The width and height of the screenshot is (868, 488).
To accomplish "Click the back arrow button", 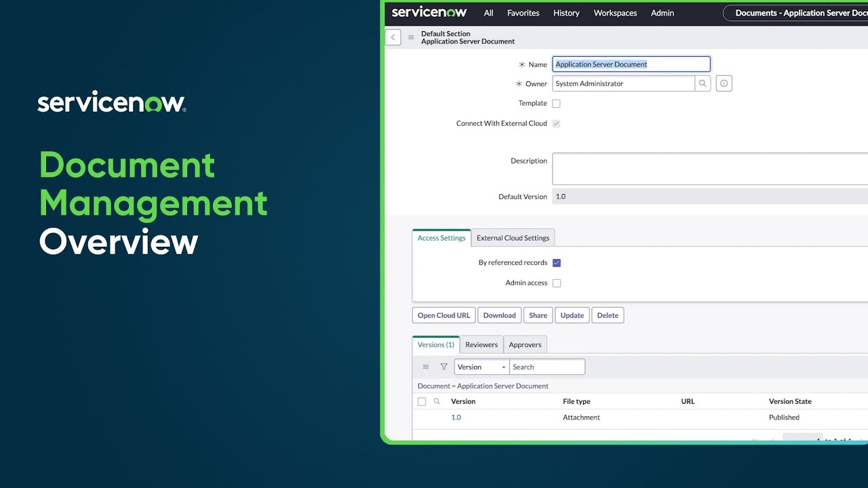I will coord(393,37).
